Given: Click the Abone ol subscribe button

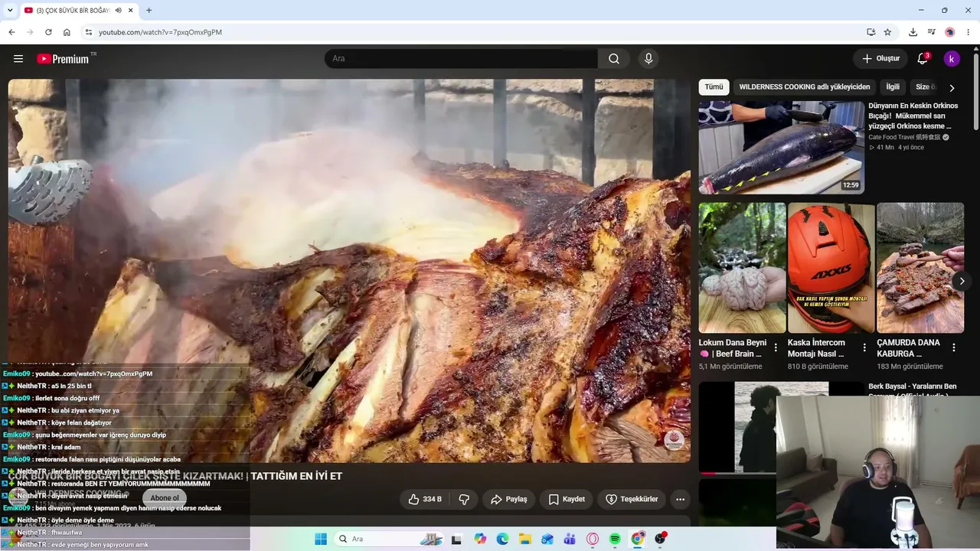Looking at the screenshot, I should pos(165,498).
